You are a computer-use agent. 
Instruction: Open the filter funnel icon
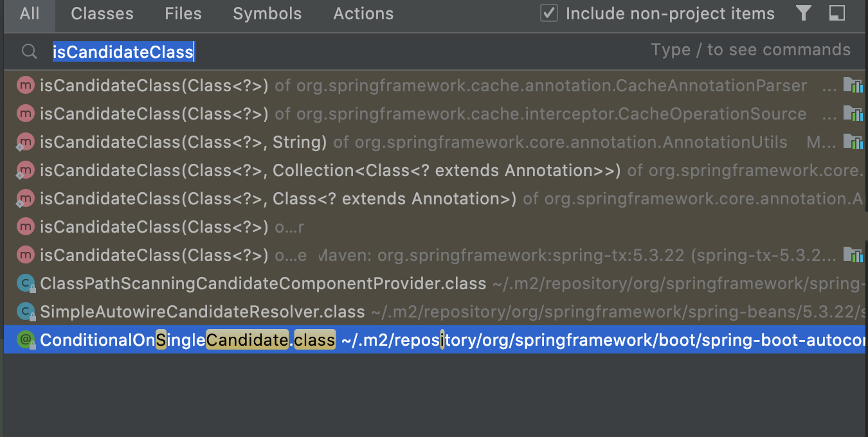(x=803, y=13)
